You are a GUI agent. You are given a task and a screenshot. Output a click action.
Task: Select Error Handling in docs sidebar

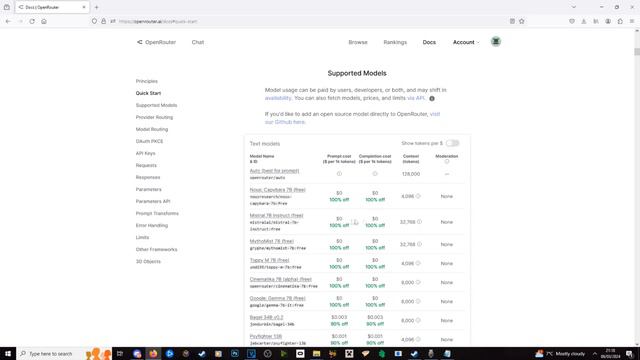click(x=152, y=225)
